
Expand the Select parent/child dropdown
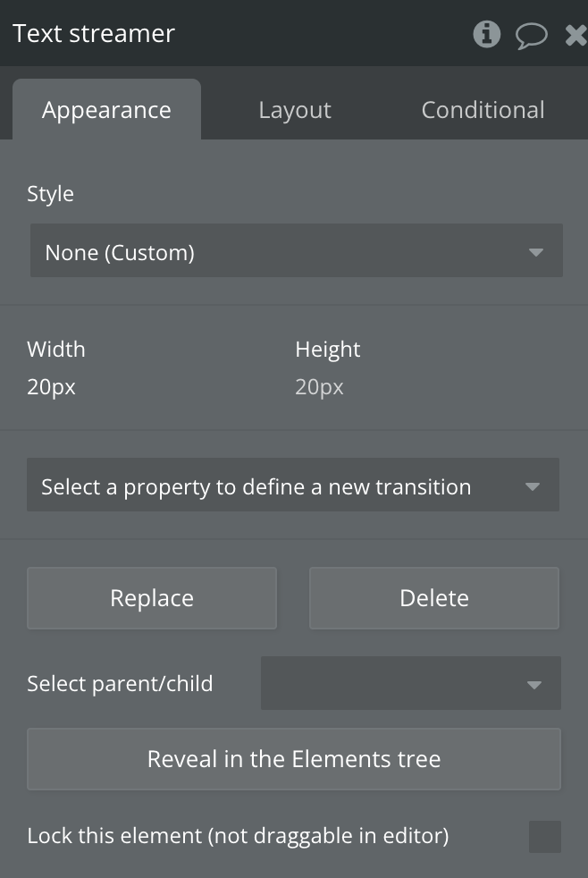click(x=410, y=684)
